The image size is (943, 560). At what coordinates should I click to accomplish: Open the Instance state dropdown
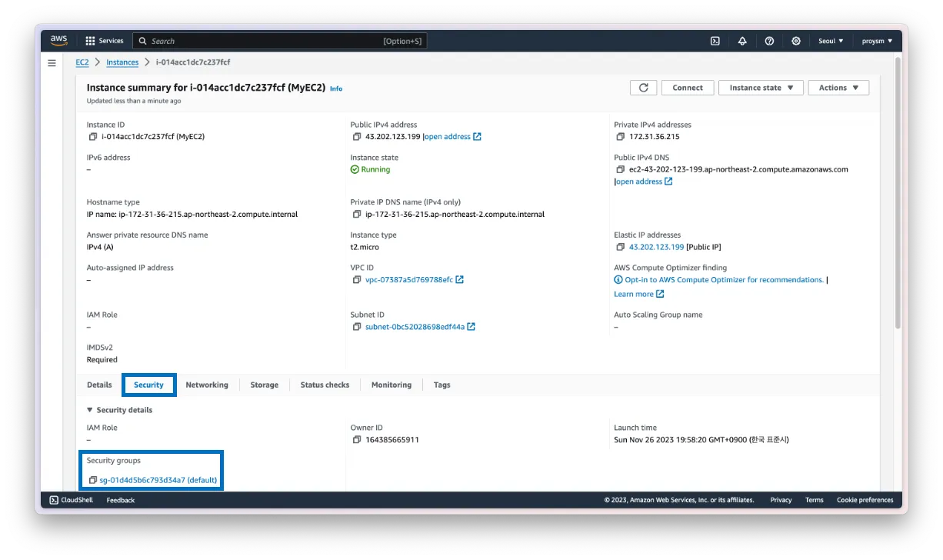tap(761, 88)
